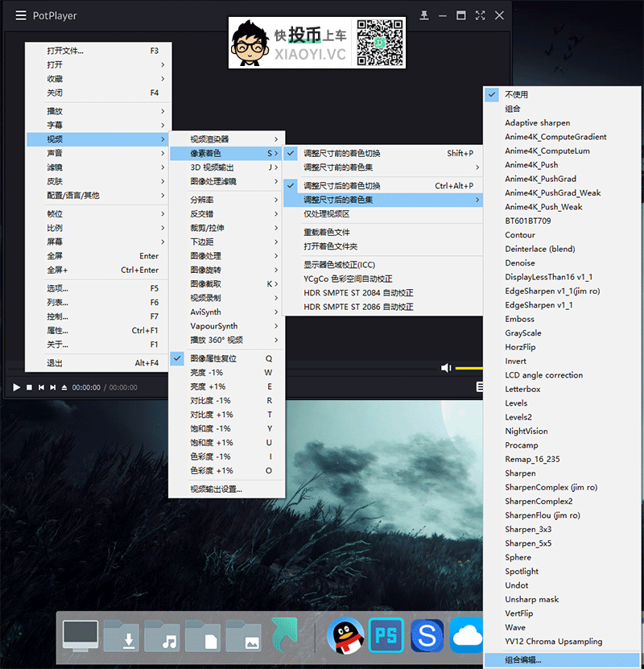Toggle 调整尺寸前的着色切换 checkbox item
644x669 pixels.
pos(341,153)
